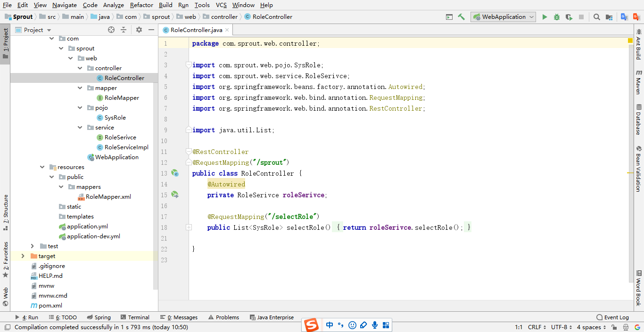Open the WebApplication run configuration dropdown
Screen dimensions: 644x332
coord(503,17)
